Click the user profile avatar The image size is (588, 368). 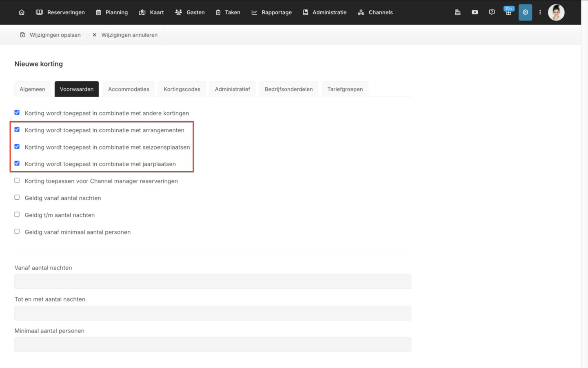[x=556, y=12]
